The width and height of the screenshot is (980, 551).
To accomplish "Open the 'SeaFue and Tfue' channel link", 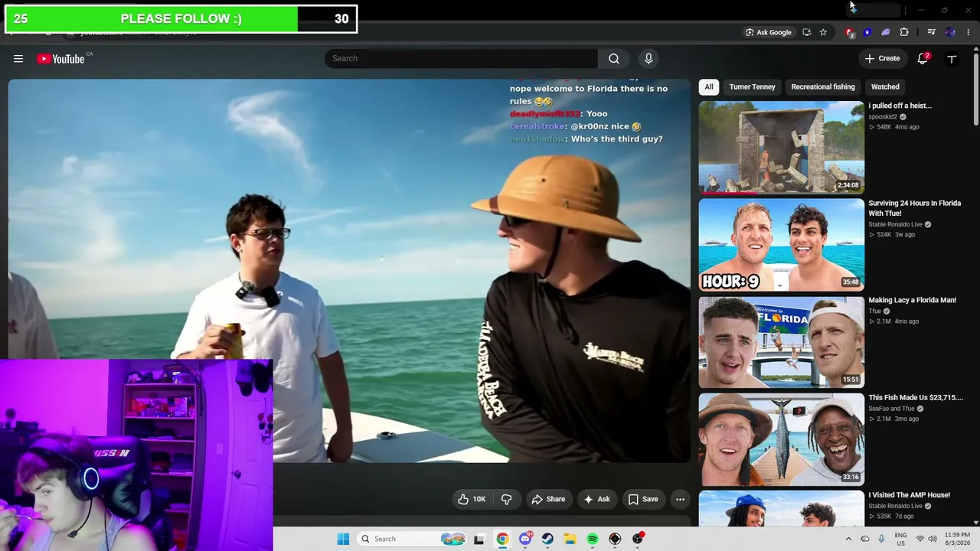I will point(891,409).
